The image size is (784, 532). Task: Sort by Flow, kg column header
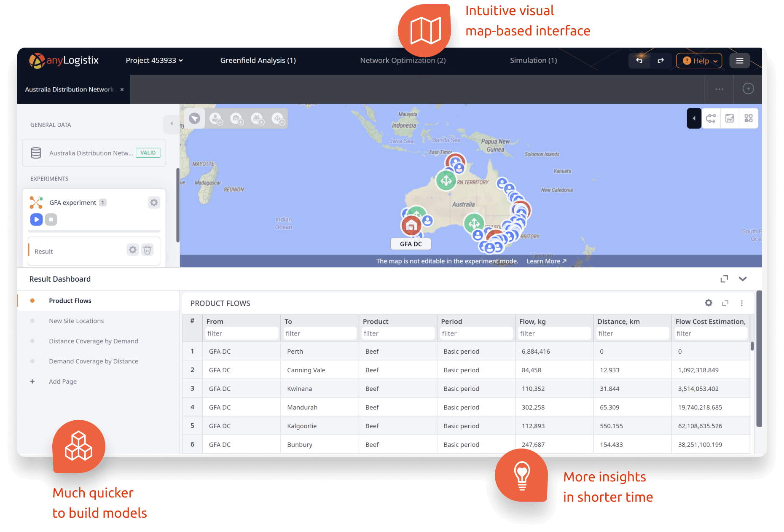pos(532,321)
